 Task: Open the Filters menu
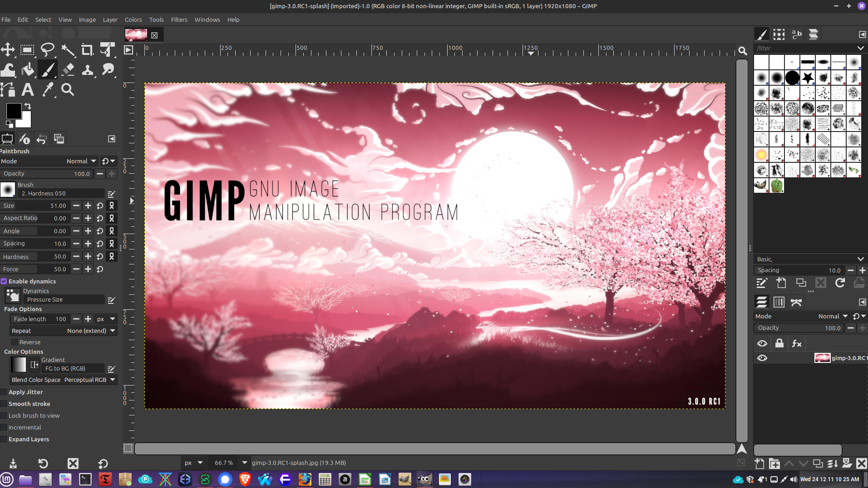179,20
